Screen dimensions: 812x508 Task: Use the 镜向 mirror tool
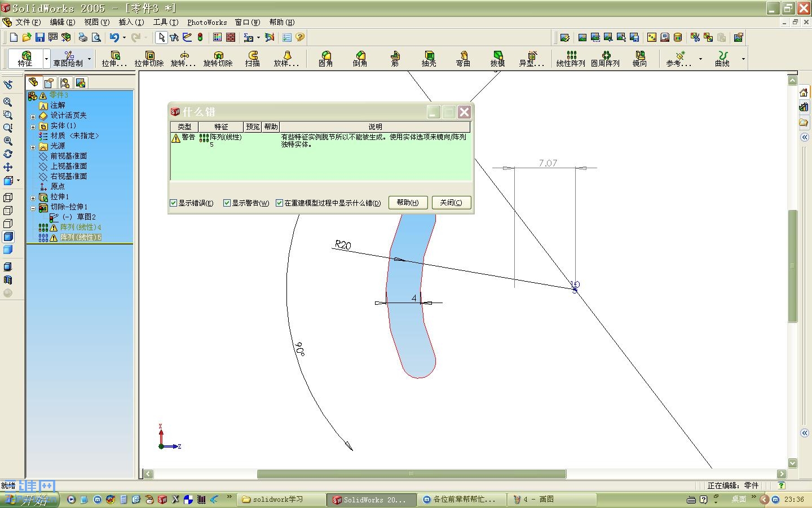click(639, 59)
